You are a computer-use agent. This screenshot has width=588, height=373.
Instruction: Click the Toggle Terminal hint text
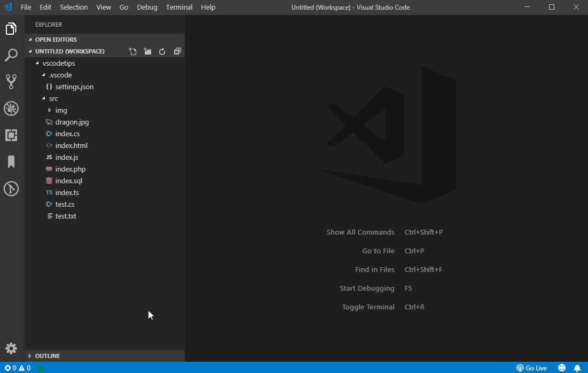(369, 307)
